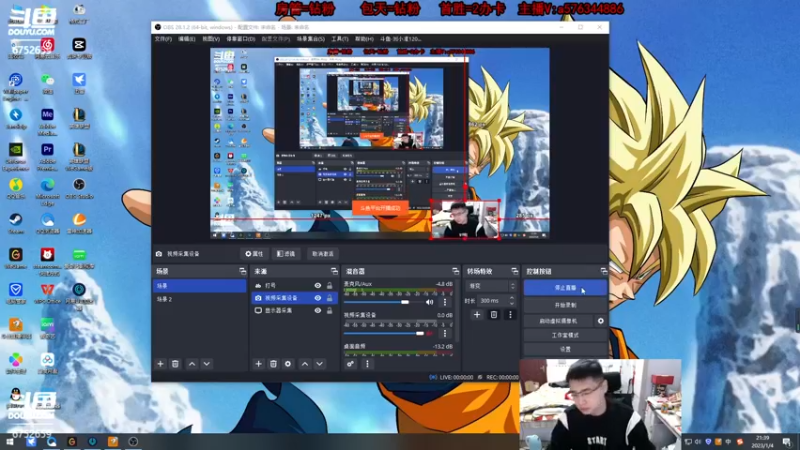Move source down with arrow icon

click(319, 364)
